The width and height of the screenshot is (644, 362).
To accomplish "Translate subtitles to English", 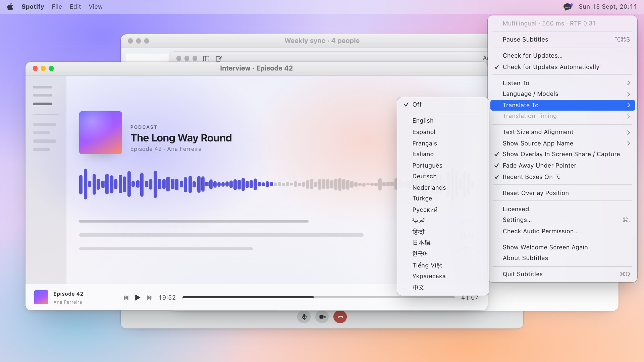I will click(x=443, y=121).
